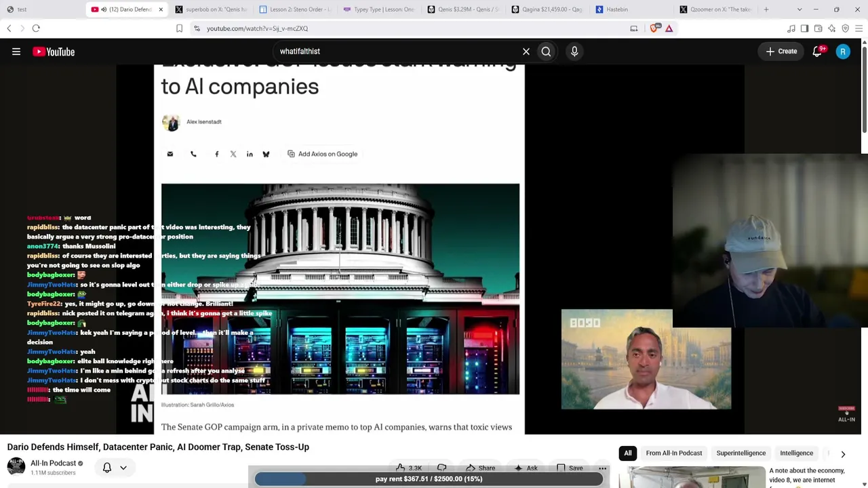Switch to the Qzoomer on X tab
This screenshot has width=868, height=488.
715,9
